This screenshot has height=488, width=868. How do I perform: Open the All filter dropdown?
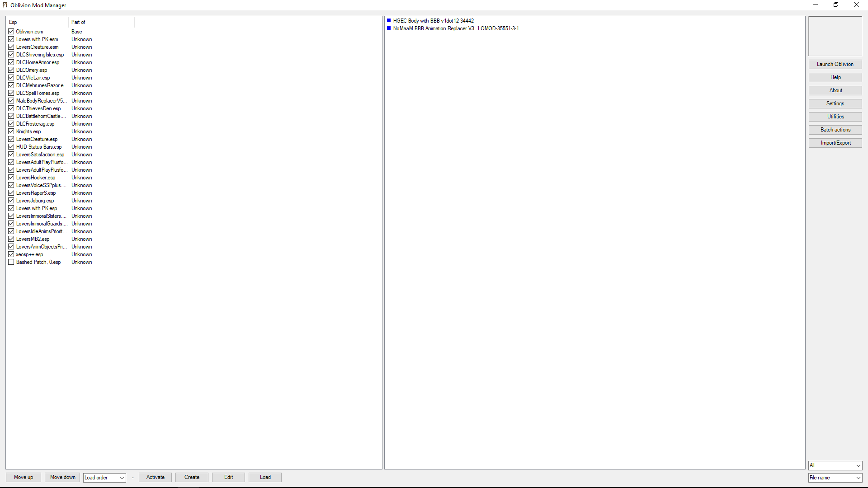(x=835, y=465)
